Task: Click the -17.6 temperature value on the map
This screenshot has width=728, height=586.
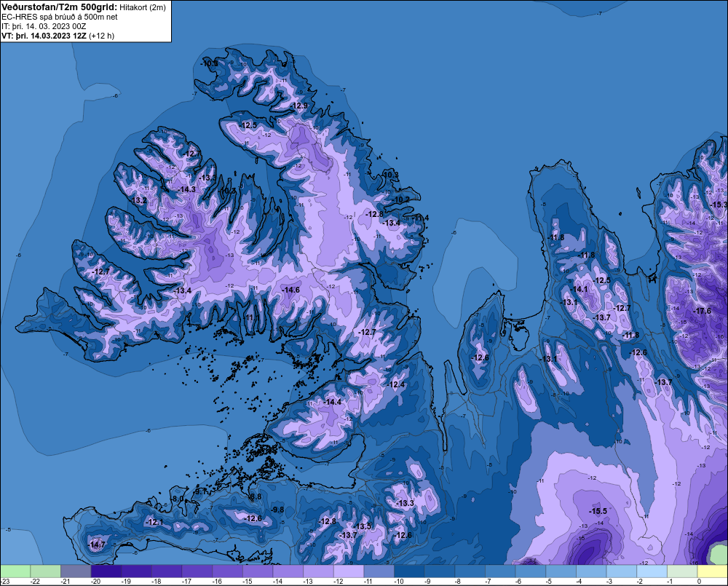Action: point(702,311)
